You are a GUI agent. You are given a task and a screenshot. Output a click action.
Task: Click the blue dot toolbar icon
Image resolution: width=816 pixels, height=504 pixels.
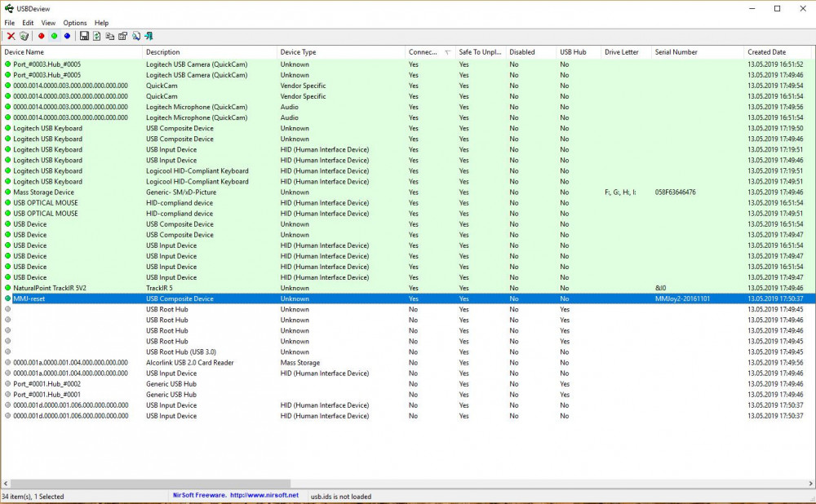(67, 36)
